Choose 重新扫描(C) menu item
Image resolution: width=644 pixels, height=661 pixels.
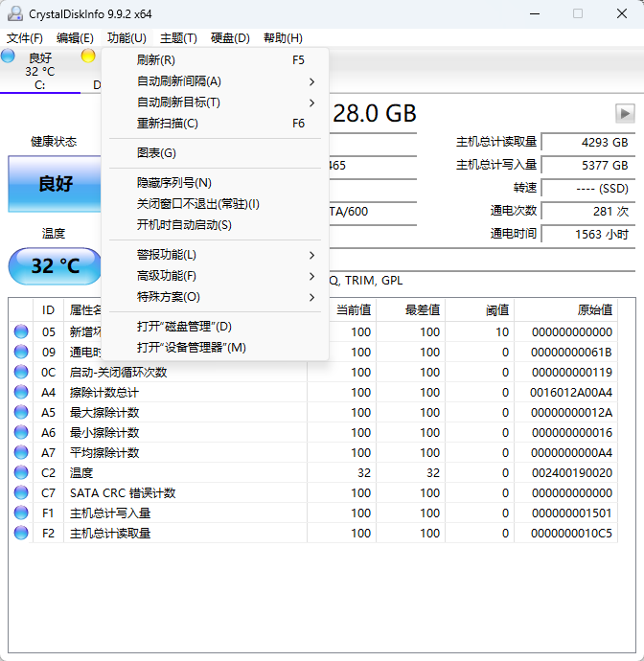click(x=215, y=123)
